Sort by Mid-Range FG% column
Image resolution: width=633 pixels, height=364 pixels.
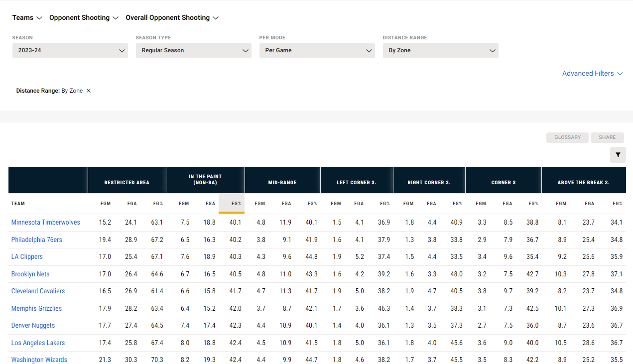coord(312,204)
